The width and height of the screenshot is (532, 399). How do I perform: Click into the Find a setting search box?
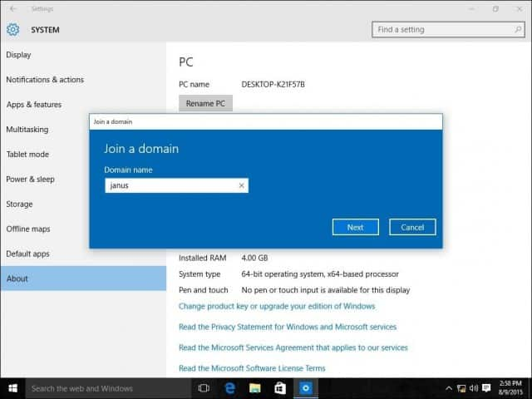(448, 30)
